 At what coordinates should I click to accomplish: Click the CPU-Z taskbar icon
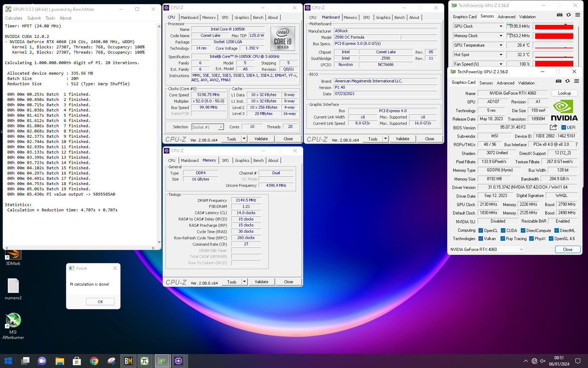[x=178, y=361]
